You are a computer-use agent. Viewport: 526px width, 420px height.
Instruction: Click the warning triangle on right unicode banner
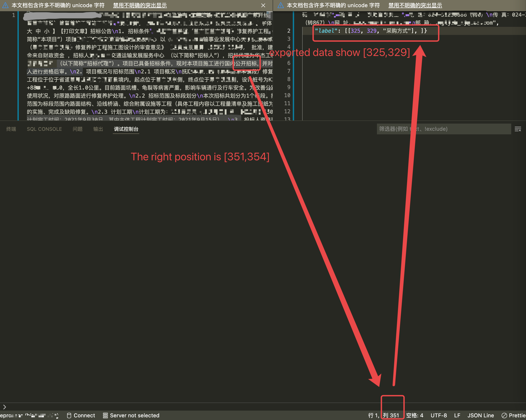click(280, 5)
